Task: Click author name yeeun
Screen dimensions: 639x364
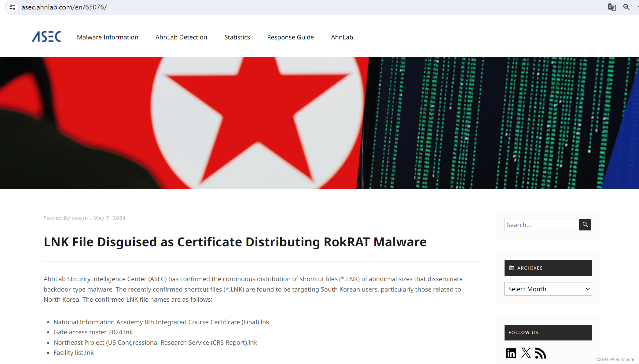Action: [80, 218]
